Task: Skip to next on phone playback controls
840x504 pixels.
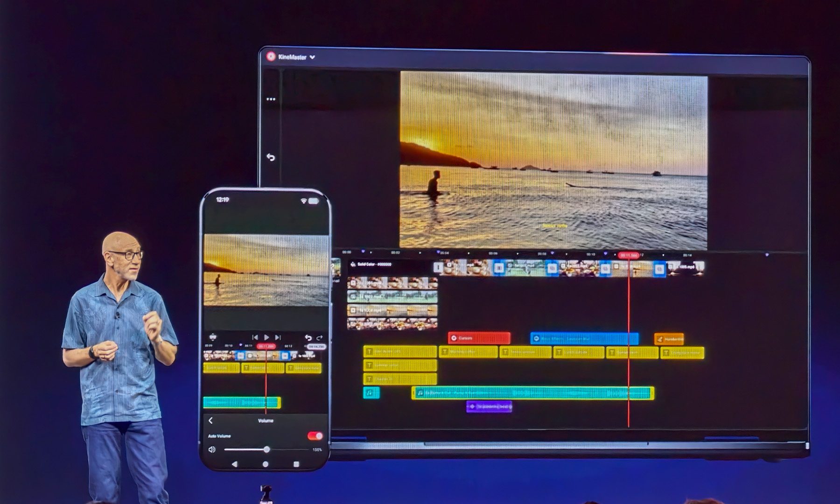Action: [278, 337]
